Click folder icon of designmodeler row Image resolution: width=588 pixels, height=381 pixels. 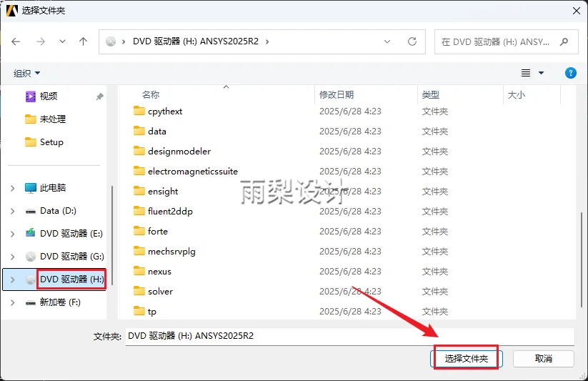tap(139, 151)
